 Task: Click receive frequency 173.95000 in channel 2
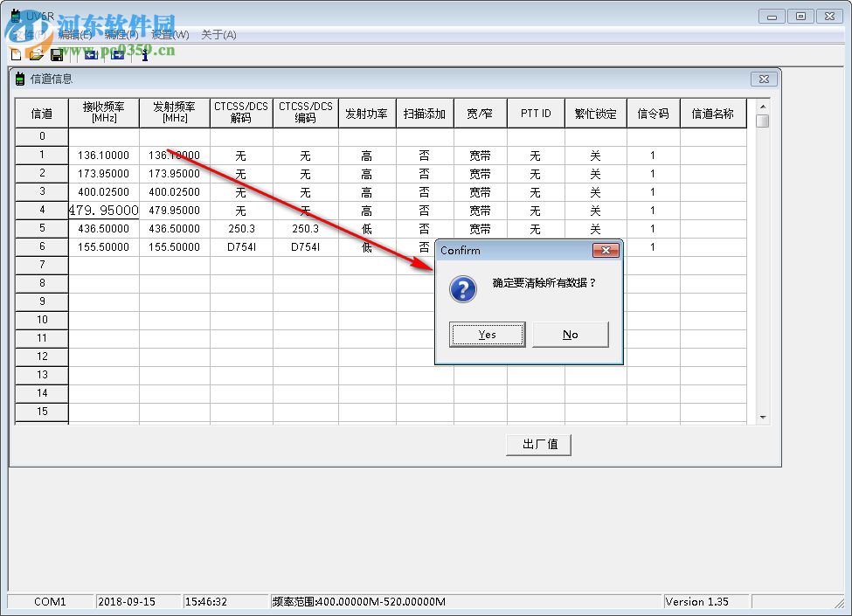[x=104, y=174]
